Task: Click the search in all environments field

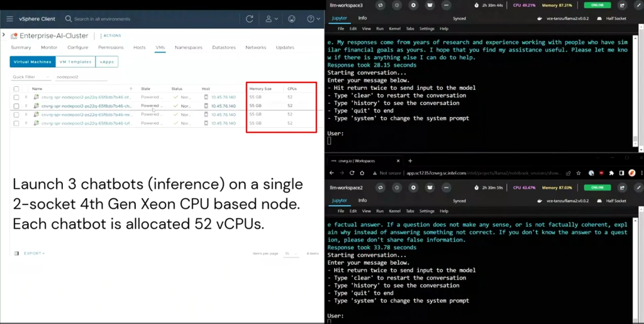Action: 102,19
